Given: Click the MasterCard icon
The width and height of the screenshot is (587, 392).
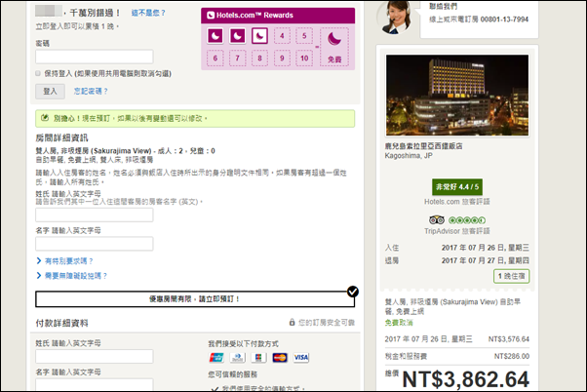Looking at the screenshot, I should pos(280,358).
